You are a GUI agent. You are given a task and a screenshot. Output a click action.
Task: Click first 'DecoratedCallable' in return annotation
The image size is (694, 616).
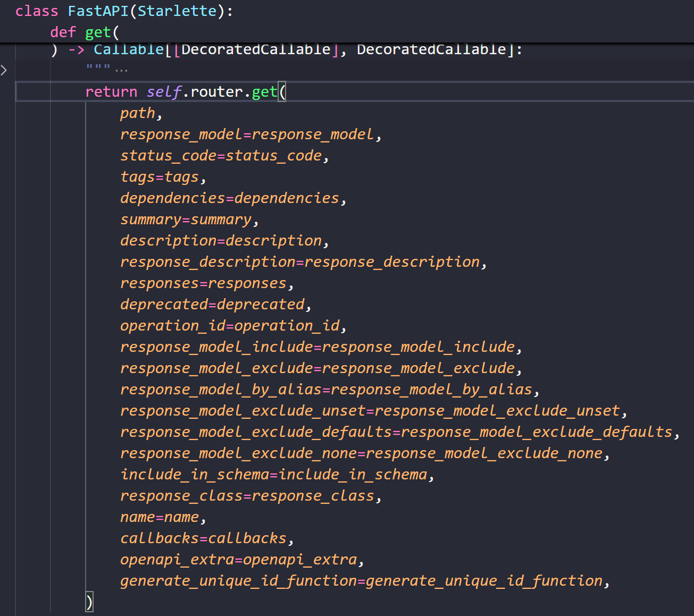(256, 49)
